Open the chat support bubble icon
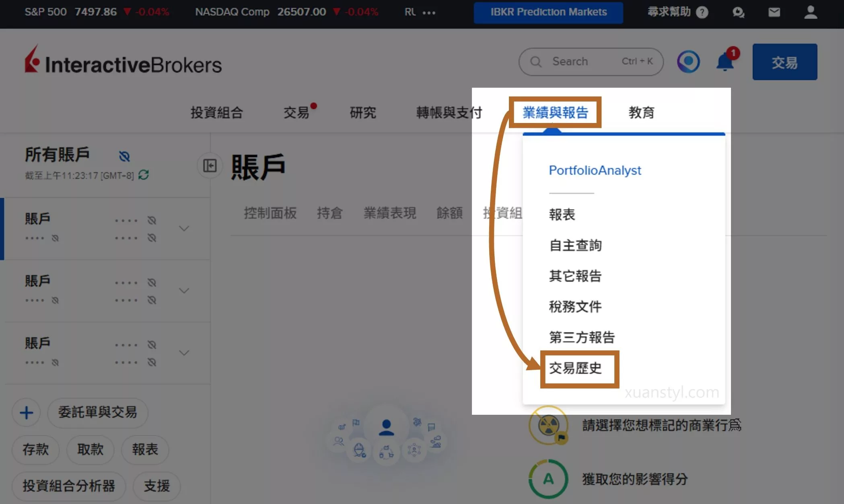 pos(738,12)
